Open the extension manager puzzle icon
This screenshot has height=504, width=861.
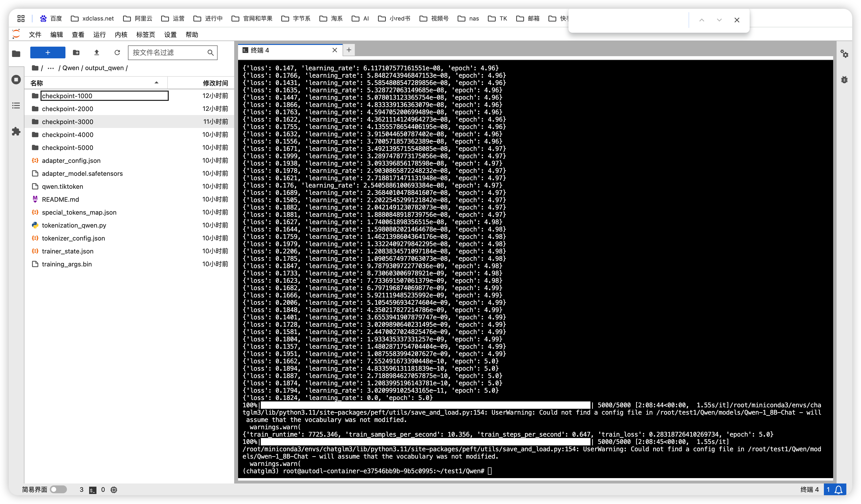[x=16, y=132]
